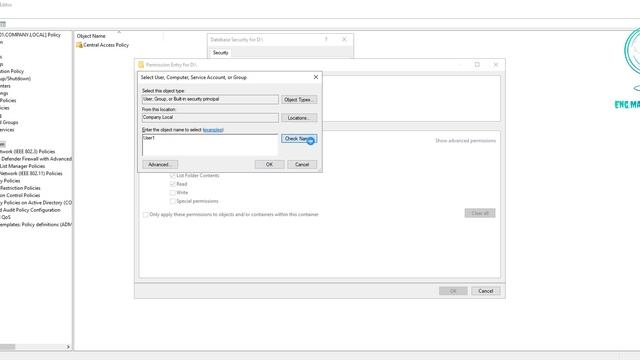Select Policies on Active Directory tree item
The height and width of the screenshot is (360, 640).
36,203
